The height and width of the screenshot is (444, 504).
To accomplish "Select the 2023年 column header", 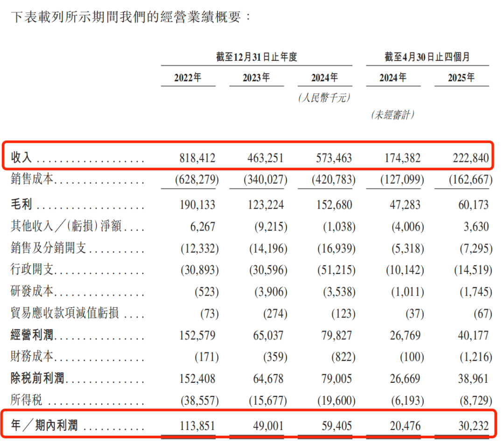I will pos(256,78).
